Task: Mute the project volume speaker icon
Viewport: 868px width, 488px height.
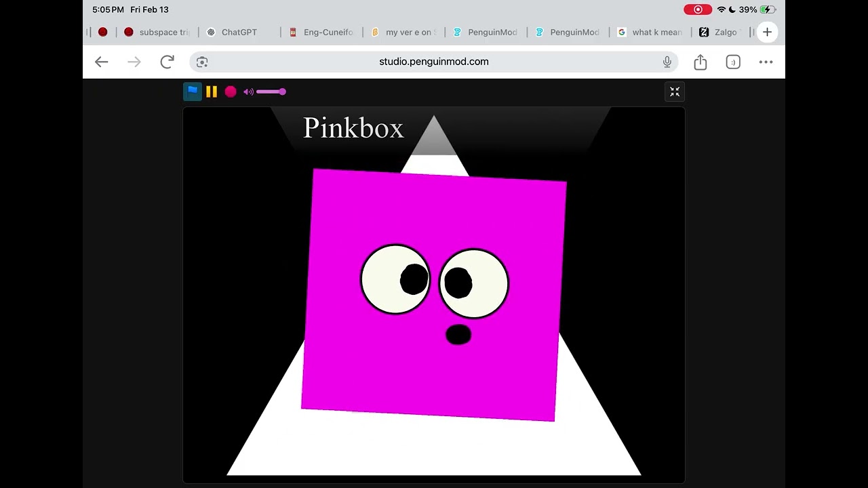Action: 248,91
